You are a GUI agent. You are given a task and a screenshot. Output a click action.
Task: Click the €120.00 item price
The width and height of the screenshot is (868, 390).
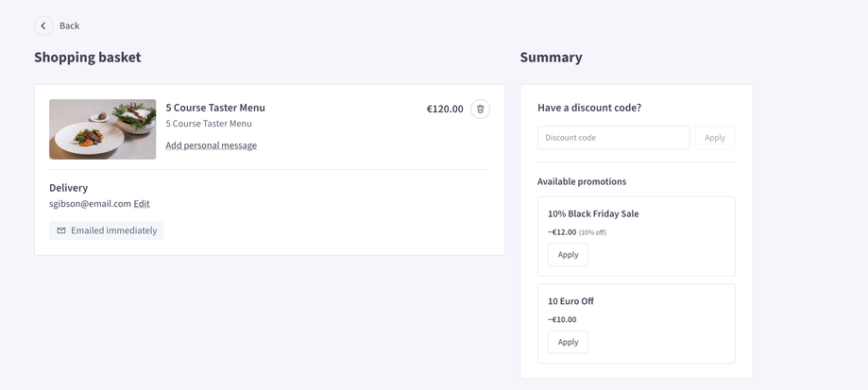pyautogui.click(x=445, y=109)
